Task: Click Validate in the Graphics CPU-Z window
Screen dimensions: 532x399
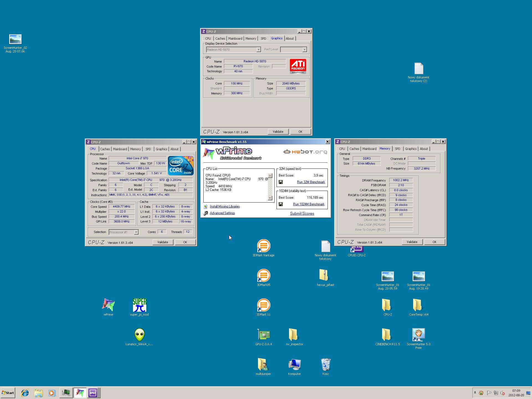Action: pos(278,132)
